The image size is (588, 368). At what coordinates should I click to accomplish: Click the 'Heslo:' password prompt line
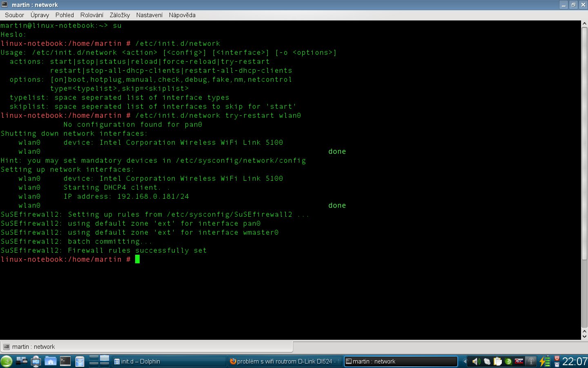[x=13, y=34]
